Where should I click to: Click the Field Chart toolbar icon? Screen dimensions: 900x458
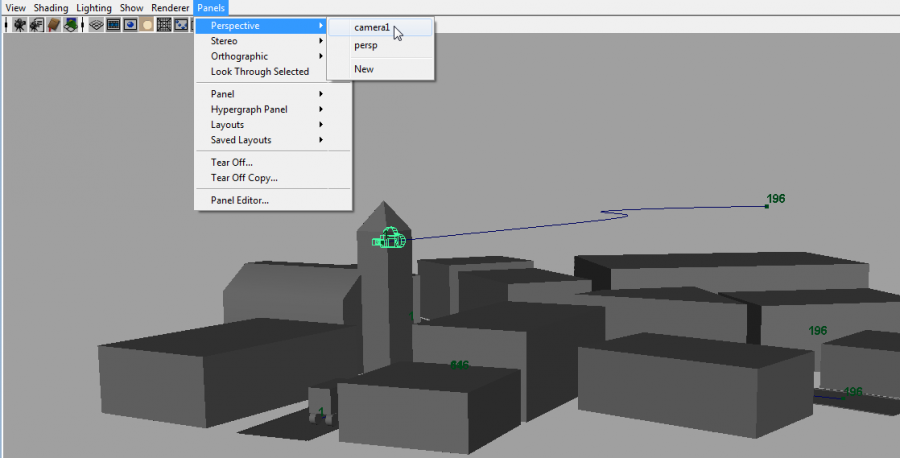[164, 24]
